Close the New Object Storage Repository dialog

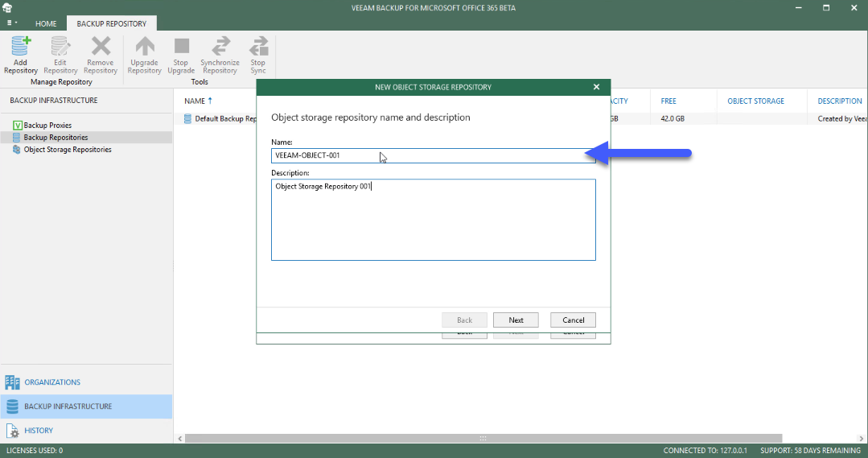click(x=596, y=87)
